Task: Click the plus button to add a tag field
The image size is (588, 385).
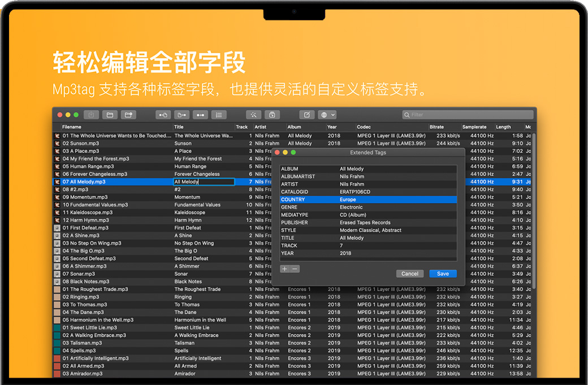Action: [x=285, y=269]
